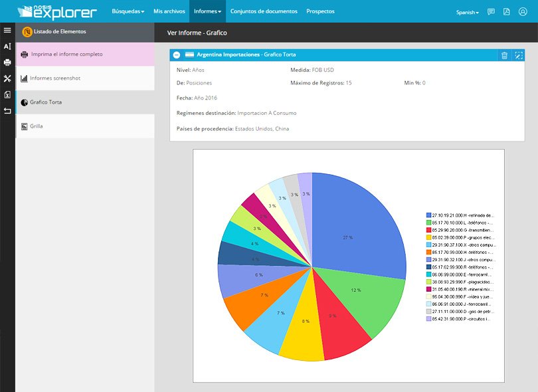Click the green swatch for 85.17.70.10.000 L
Screen dimensions: 538x392
pos(428,223)
